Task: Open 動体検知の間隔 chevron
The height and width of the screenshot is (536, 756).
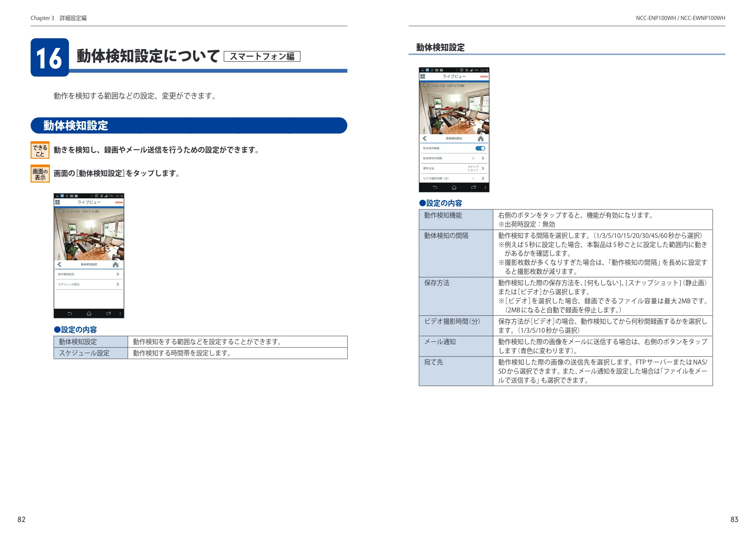Action: (483, 158)
